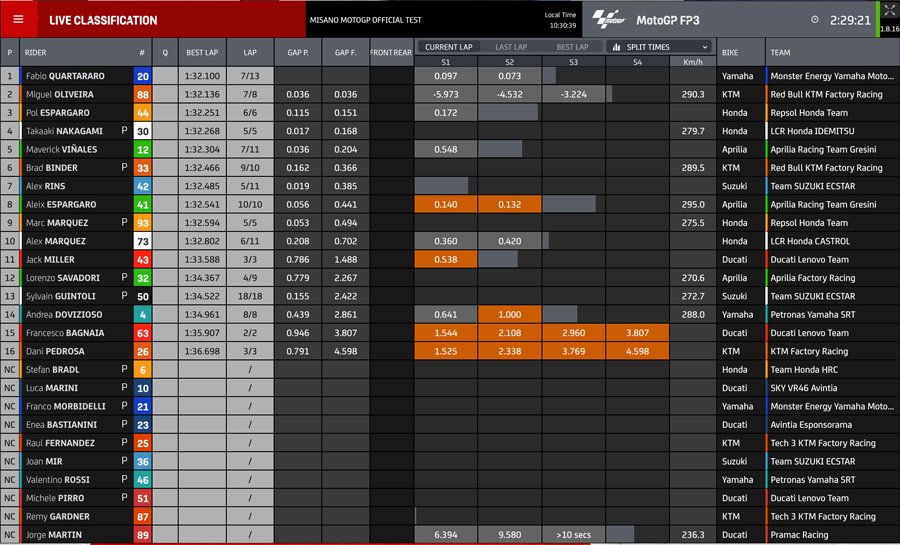Click the LIVE CLASSIFICATION title
This screenshot has width=900, height=545.
[103, 20]
